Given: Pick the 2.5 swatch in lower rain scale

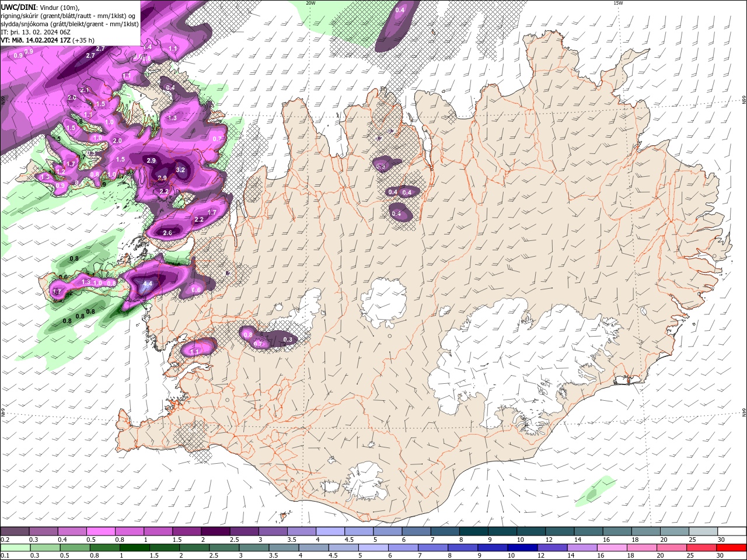Looking at the screenshot, I should pyautogui.click(x=224, y=548).
